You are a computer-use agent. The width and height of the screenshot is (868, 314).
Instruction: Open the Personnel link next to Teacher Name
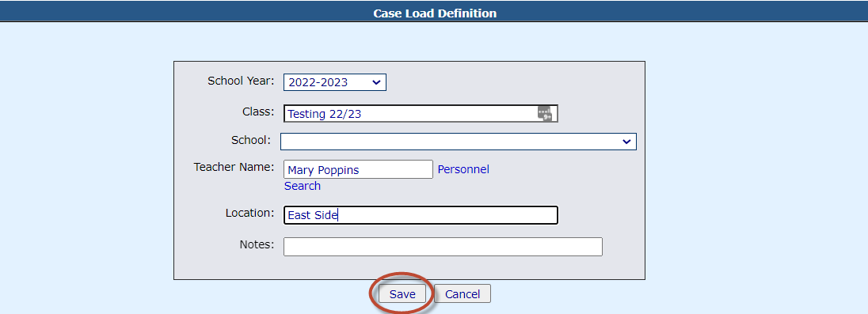click(463, 170)
